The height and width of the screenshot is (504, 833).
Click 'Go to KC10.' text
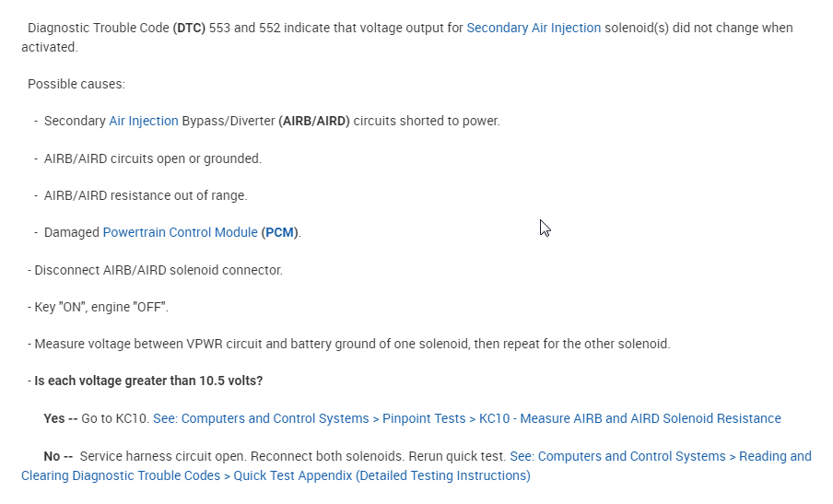tap(114, 418)
